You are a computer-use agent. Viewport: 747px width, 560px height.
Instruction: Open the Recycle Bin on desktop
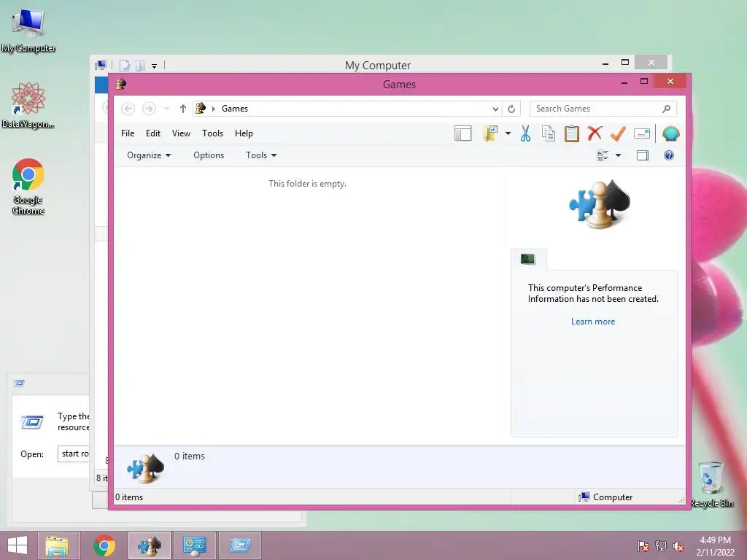pos(711,484)
